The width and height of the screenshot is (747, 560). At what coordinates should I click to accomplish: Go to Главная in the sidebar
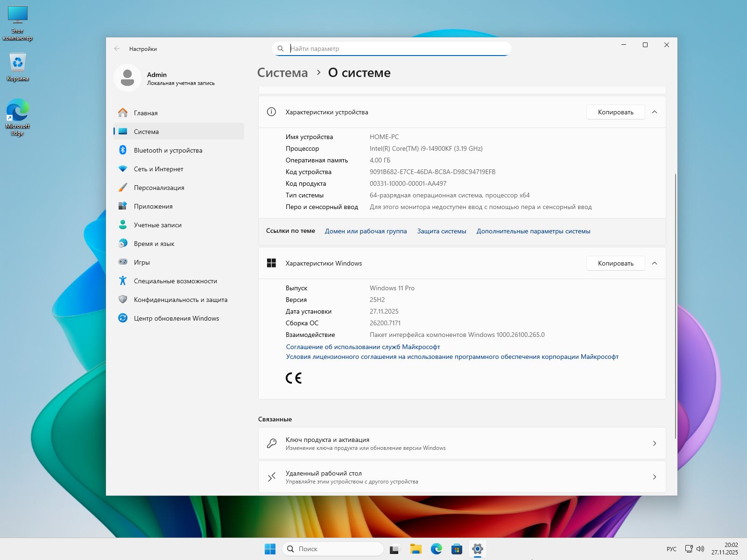point(146,113)
